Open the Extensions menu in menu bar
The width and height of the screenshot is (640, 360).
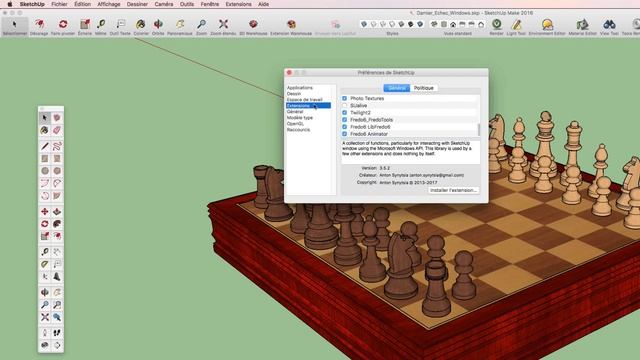238,4
